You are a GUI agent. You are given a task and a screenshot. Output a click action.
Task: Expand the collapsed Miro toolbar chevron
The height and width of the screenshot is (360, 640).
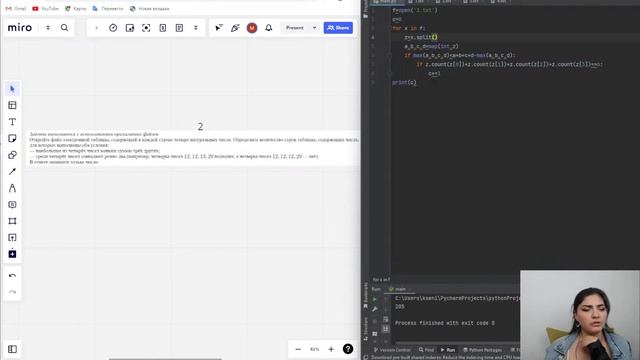pos(96,28)
